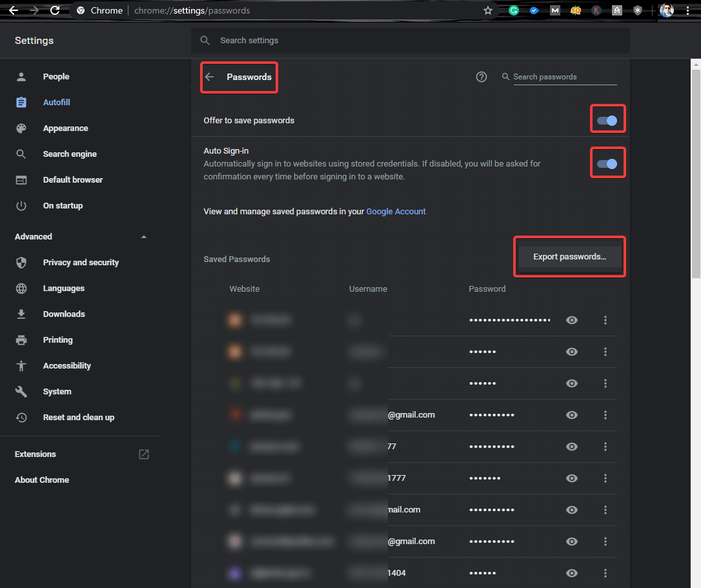Viewport: 701px width, 588px height.
Task: Click the Gmail extension icon in toolbar
Action: tap(555, 10)
